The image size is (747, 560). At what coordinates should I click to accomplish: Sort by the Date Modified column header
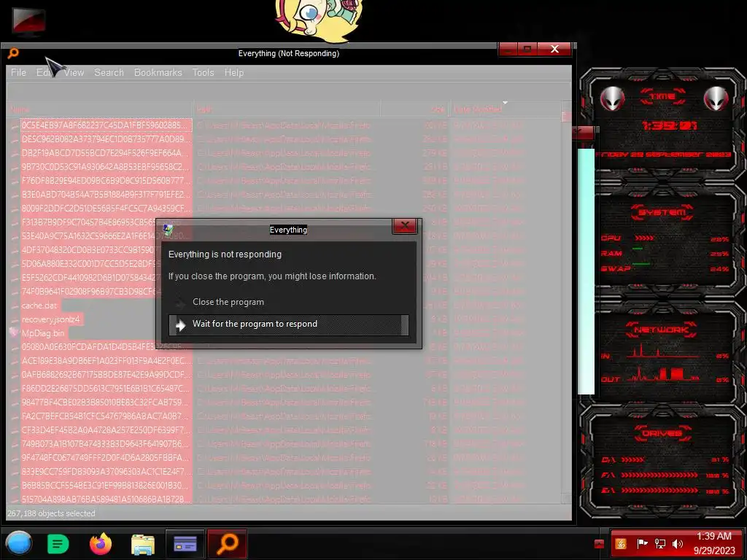[505, 109]
